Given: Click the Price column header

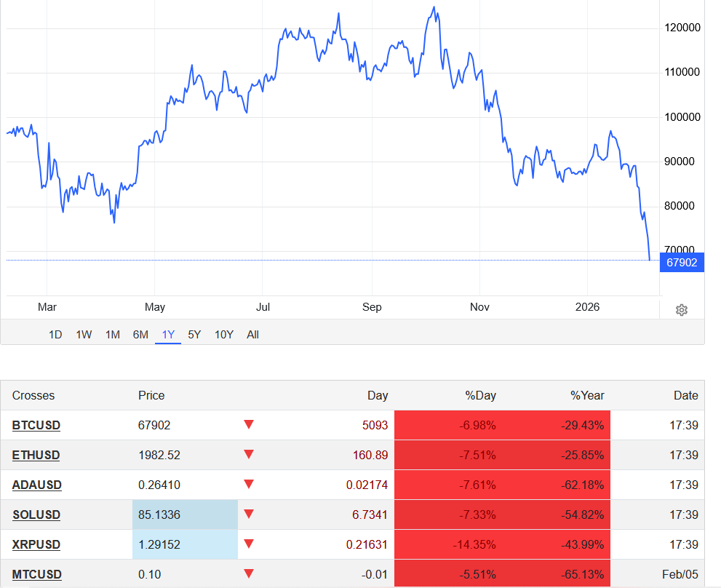Looking at the screenshot, I should coord(151,396).
